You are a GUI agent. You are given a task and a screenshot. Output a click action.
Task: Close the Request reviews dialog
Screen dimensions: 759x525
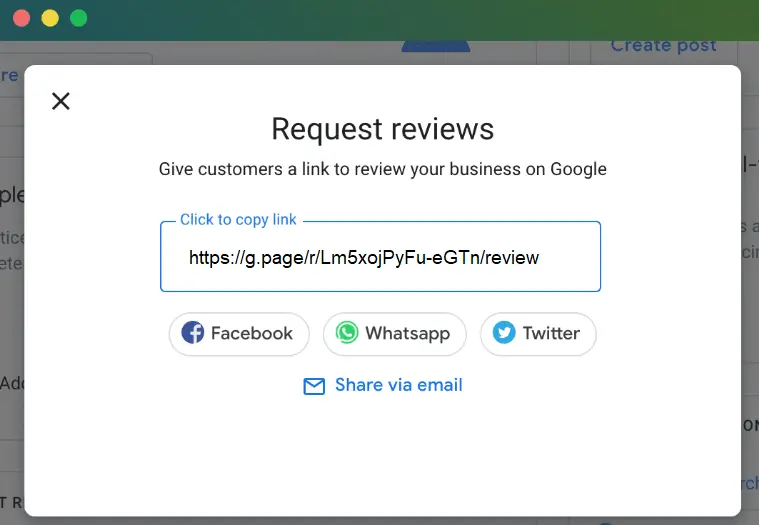pyautogui.click(x=61, y=102)
